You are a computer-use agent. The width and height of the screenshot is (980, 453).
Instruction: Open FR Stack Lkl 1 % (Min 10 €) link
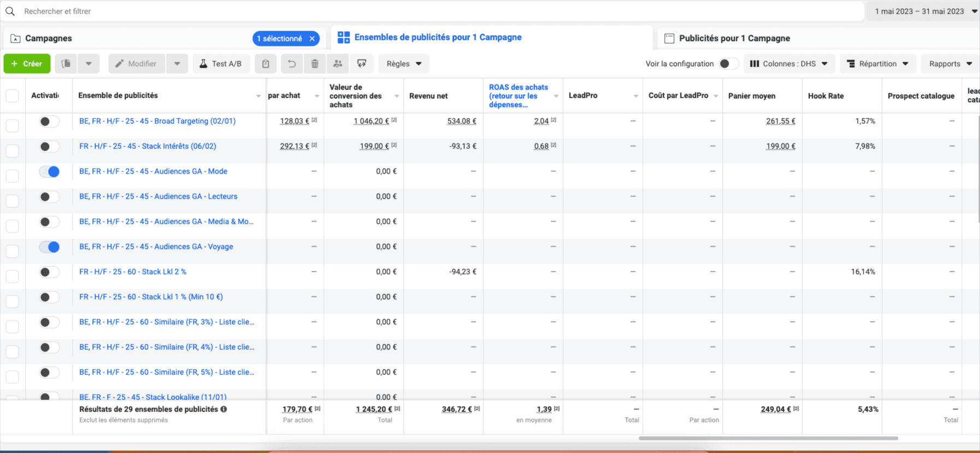(151, 297)
